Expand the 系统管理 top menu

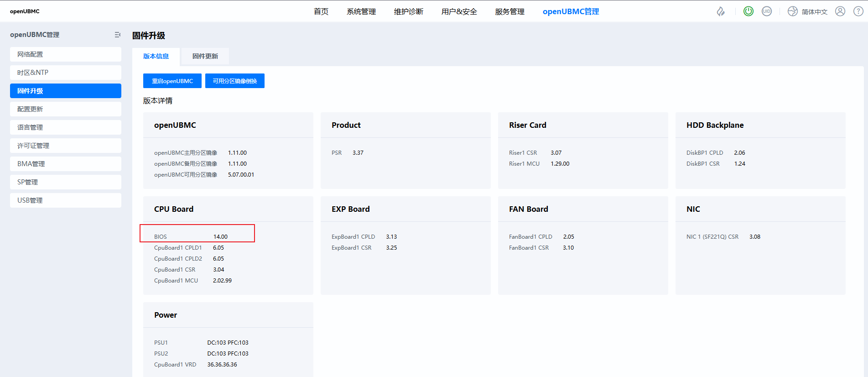(x=361, y=11)
